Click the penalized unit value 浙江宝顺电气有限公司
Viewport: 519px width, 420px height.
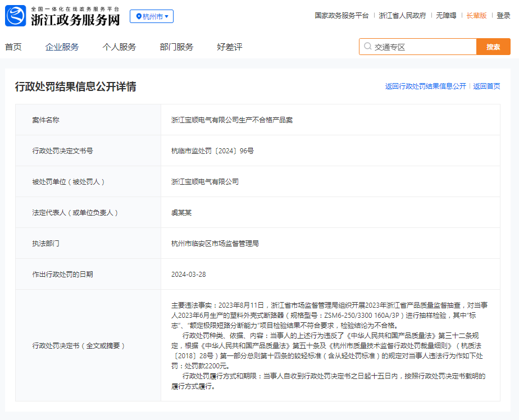205,182
